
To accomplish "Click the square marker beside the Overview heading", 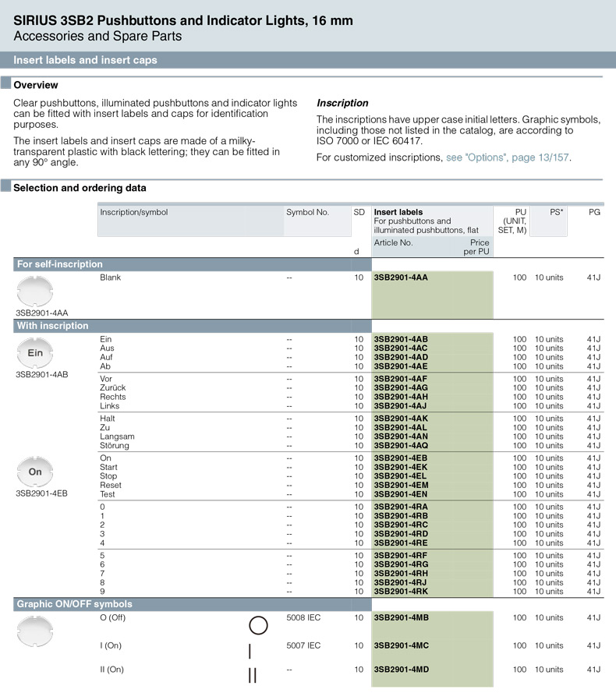I will pyautogui.click(x=6, y=84).
